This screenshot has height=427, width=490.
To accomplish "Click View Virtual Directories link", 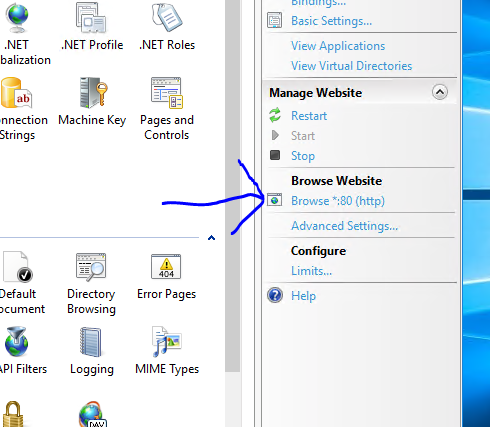I will [x=352, y=66].
